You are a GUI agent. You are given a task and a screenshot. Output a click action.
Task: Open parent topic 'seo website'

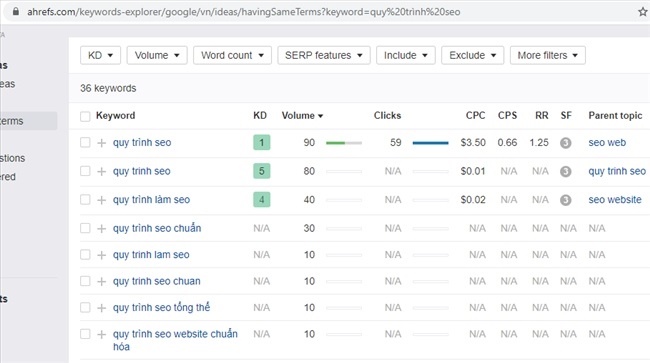[615, 200]
